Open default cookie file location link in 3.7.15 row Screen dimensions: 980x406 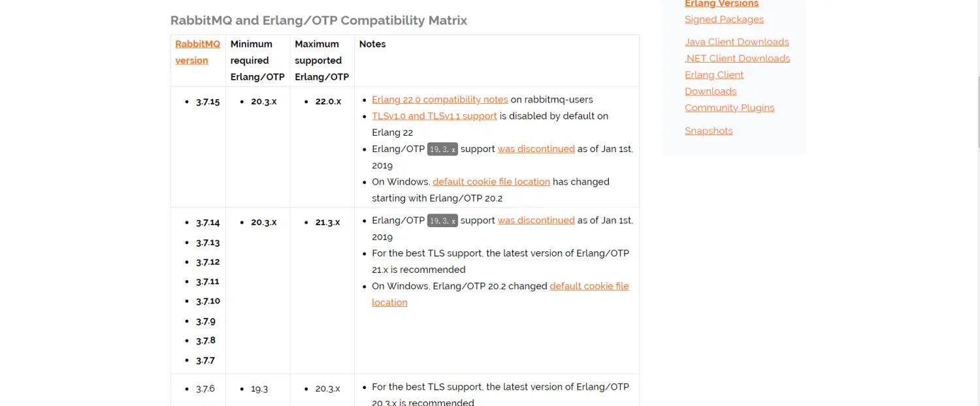pyautogui.click(x=491, y=181)
